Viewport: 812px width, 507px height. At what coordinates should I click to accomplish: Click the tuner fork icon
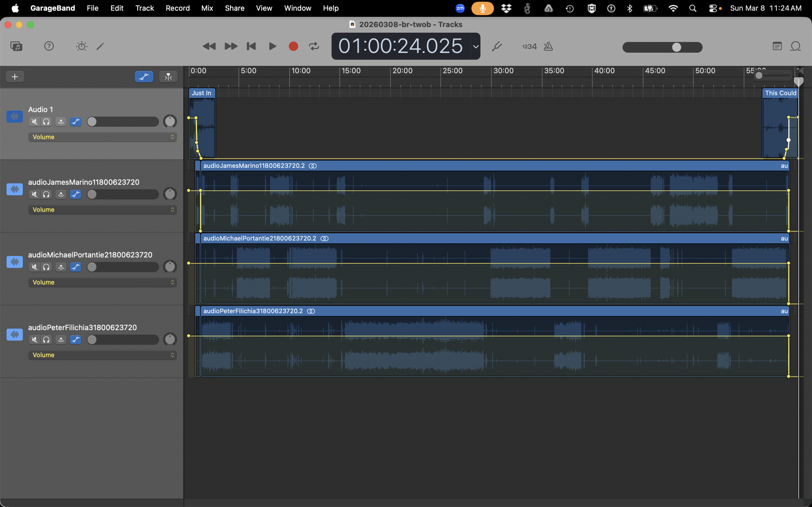[497, 46]
